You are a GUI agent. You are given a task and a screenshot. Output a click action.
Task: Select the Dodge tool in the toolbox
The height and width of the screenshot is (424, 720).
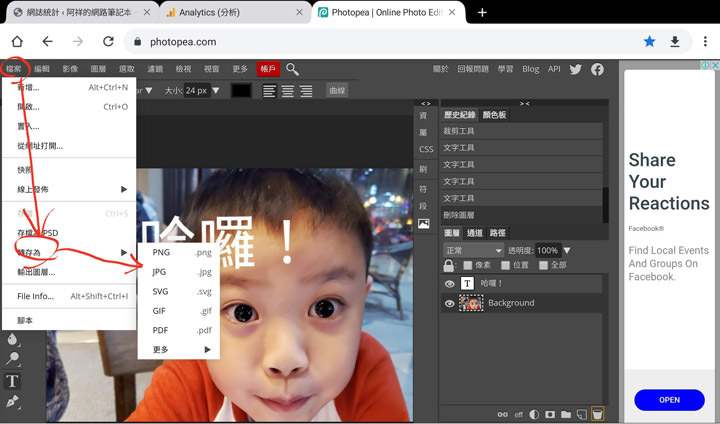pyautogui.click(x=12, y=359)
